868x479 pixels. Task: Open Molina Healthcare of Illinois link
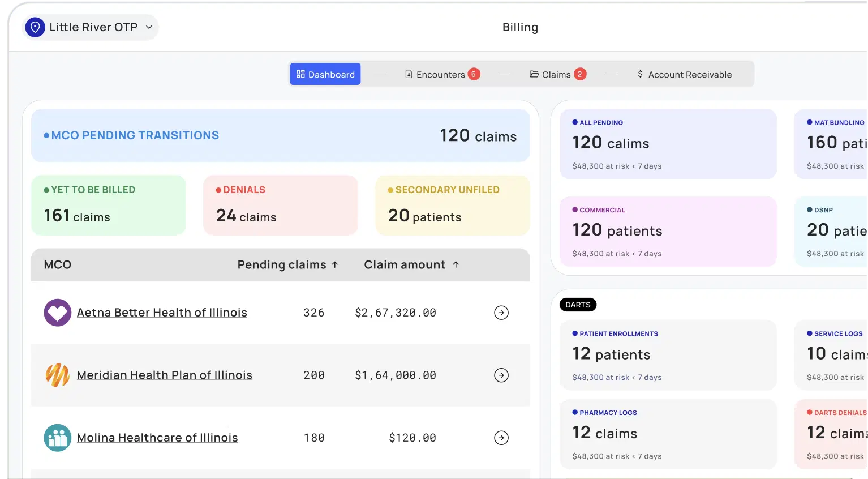157,438
